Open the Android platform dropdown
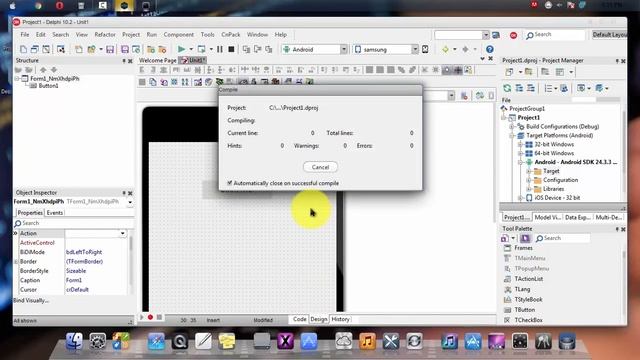This screenshot has height=360, width=640. (344, 49)
